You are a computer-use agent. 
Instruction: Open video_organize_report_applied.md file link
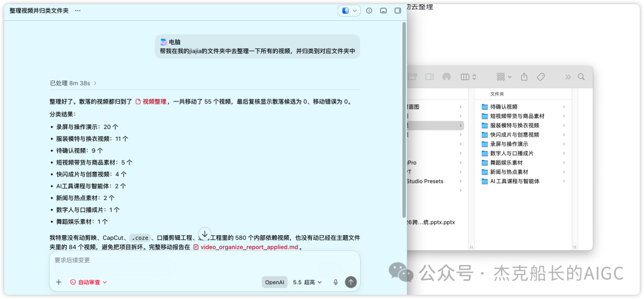[246, 247]
